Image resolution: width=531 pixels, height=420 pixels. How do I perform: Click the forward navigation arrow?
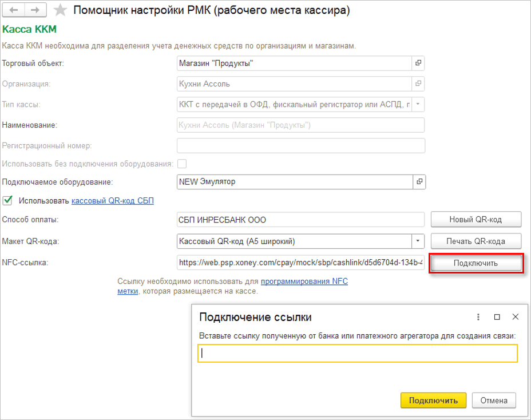click(x=34, y=10)
